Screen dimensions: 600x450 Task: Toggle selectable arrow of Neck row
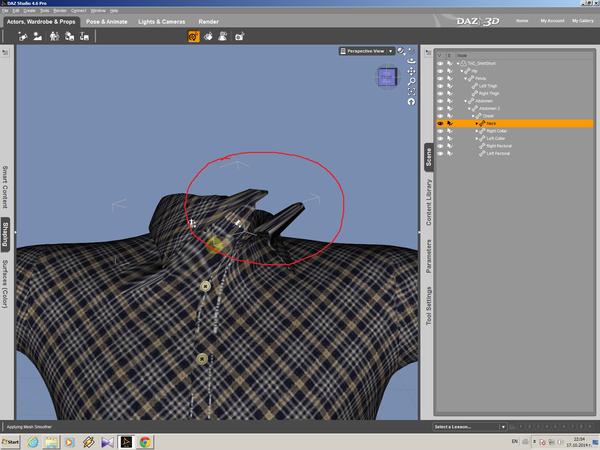pyautogui.click(x=450, y=123)
